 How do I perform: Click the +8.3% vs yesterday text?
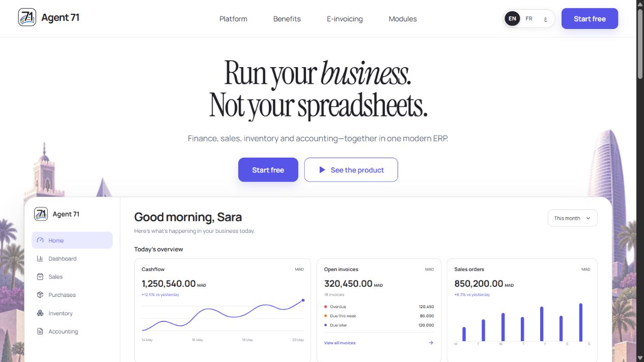coord(472,294)
